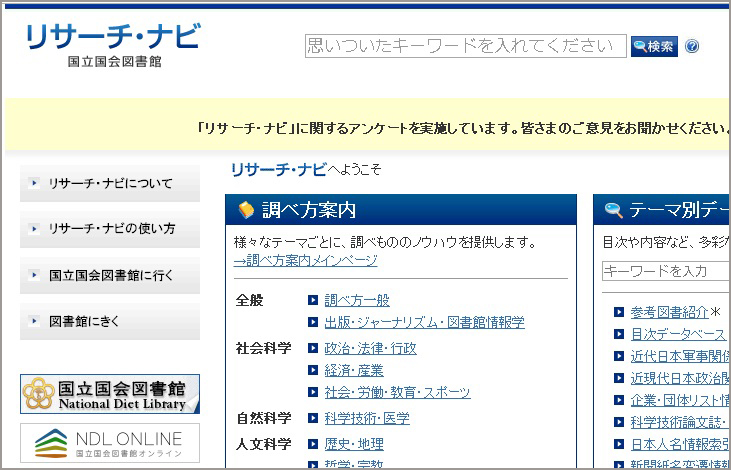
Task: Open the survey announcement in yellow banner
Action: [463, 128]
